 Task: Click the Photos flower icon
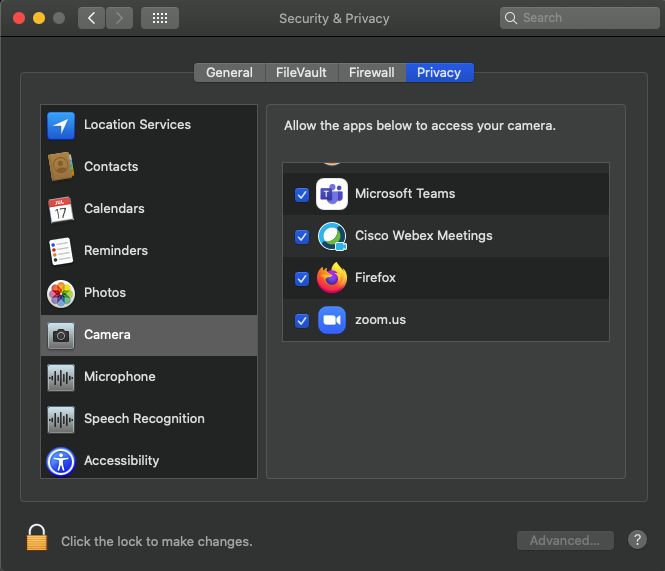61,293
